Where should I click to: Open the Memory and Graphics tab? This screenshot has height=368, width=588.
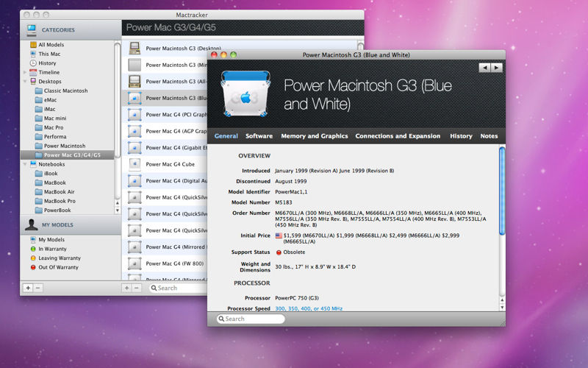tap(314, 136)
